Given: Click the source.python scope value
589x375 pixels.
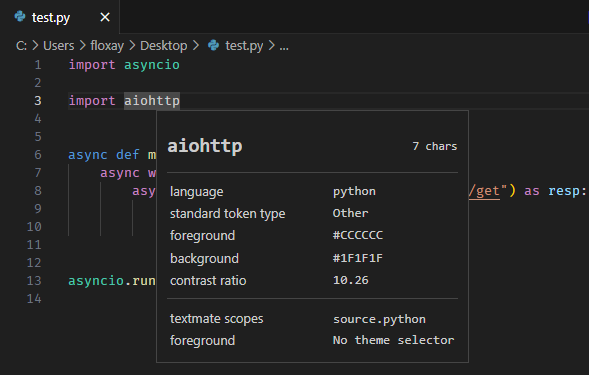Looking at the screenshot, I should (x=379, y=319).
